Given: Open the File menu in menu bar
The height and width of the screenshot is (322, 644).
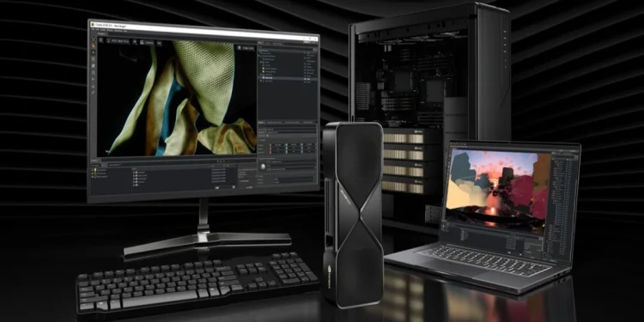Looking at the screenshot, I should (94, 29).
